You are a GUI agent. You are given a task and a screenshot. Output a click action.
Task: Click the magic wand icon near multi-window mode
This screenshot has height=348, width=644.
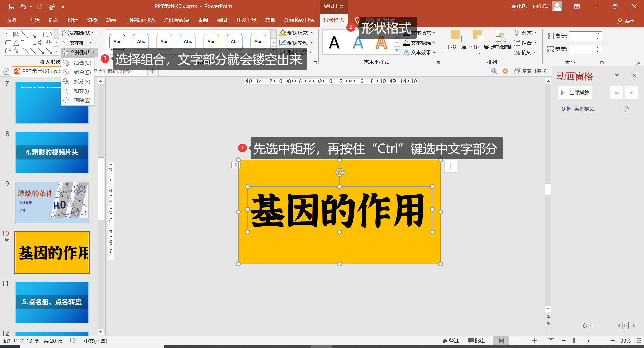click(x=494, y=71)
